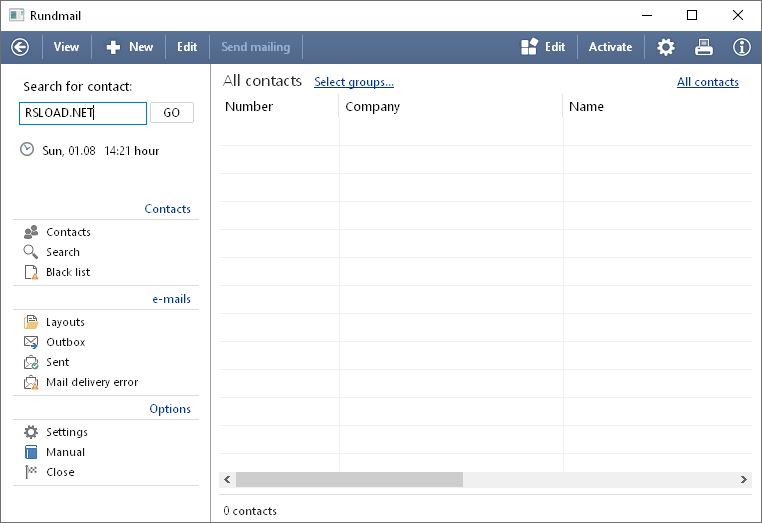Sort by the Company column header
This screenshot has width=762, height=523.
[x=372, y=107]
